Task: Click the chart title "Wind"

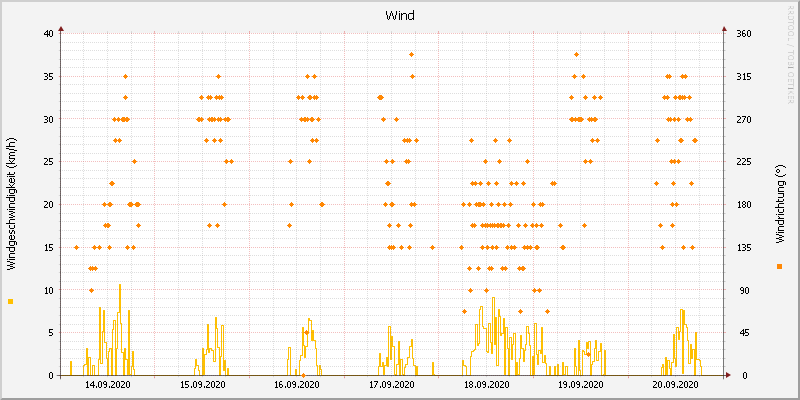Action: tap(400, 15)
